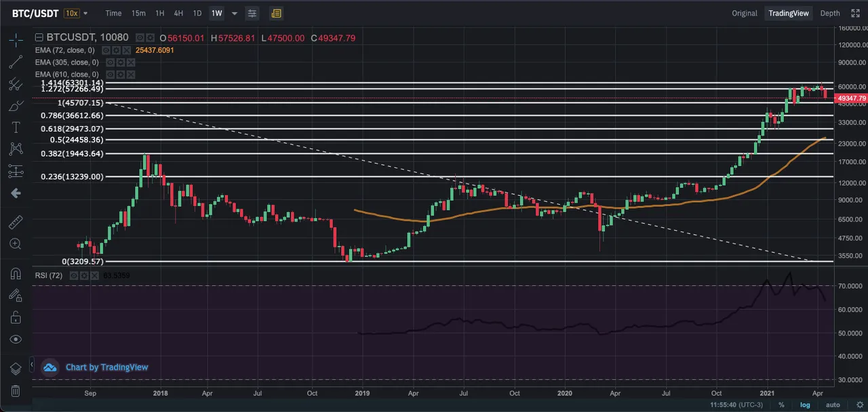
Task: Click the current price label 49347.79
Action: pyautogui.click(x=852, y=98)
